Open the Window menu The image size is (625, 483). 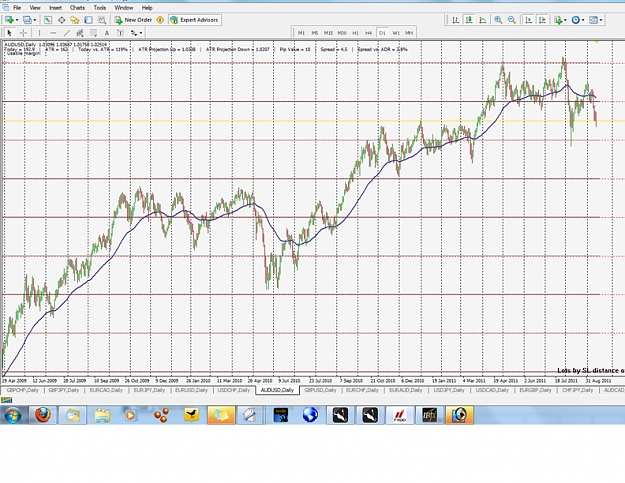[124, 8]
